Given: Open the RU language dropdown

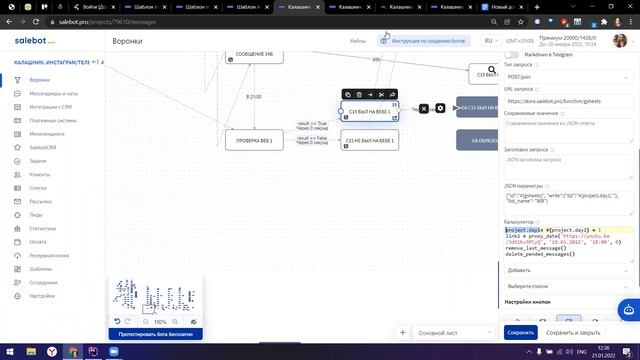Looking at the screenshot, I should click(x=491, y=41).
